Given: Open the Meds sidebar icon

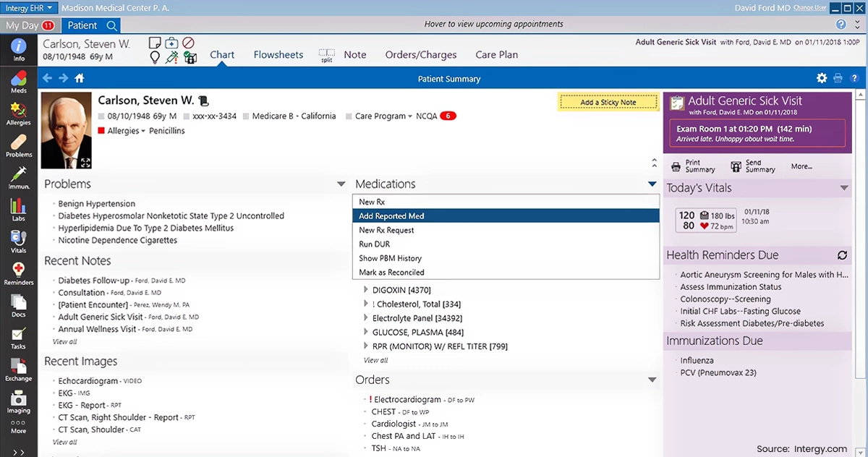Looking at the screenshot, I should [18, 82].
